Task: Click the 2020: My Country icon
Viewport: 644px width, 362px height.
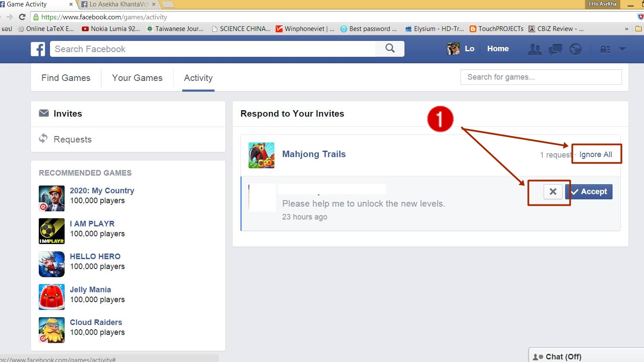Action: [52, 198]
